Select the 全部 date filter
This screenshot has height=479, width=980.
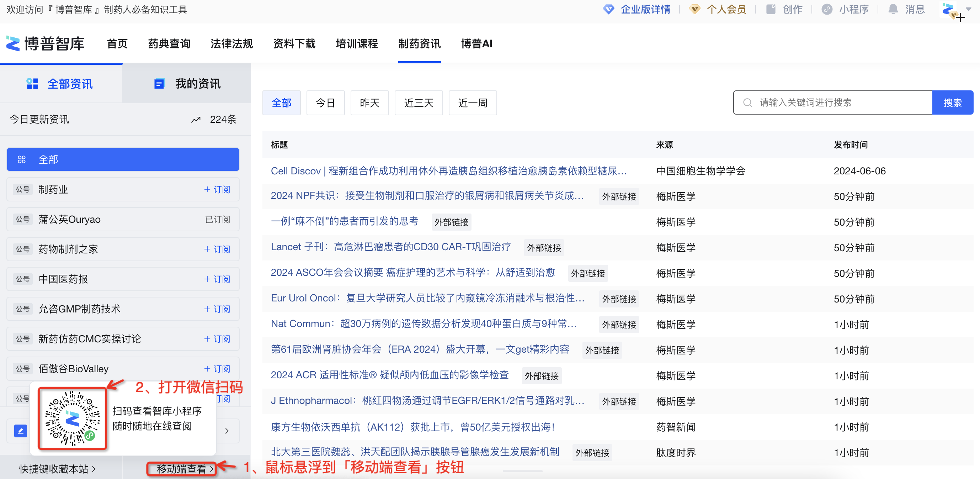[282, 103]
